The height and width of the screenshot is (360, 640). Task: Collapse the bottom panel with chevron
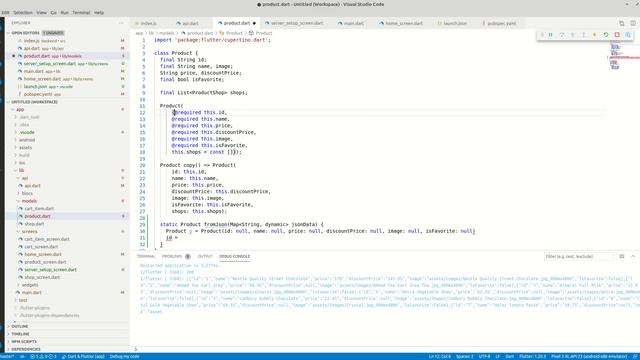click(633, 256)
